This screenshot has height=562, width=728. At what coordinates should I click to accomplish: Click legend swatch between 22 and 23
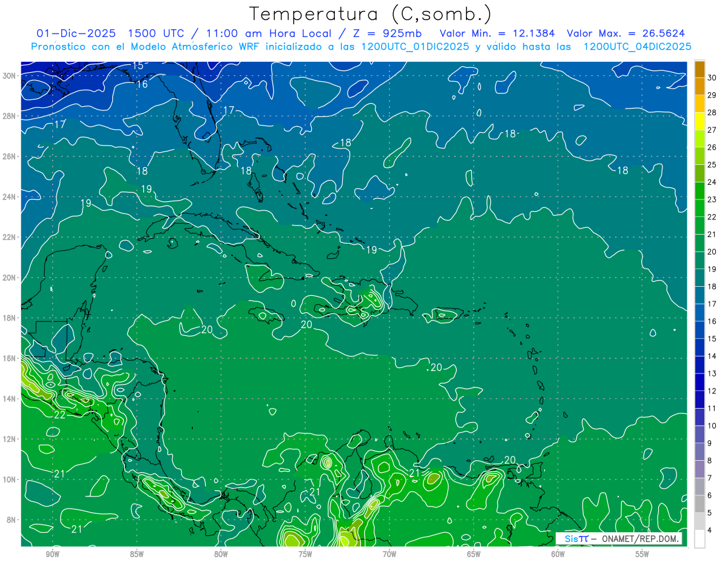(x=699, y=208)
